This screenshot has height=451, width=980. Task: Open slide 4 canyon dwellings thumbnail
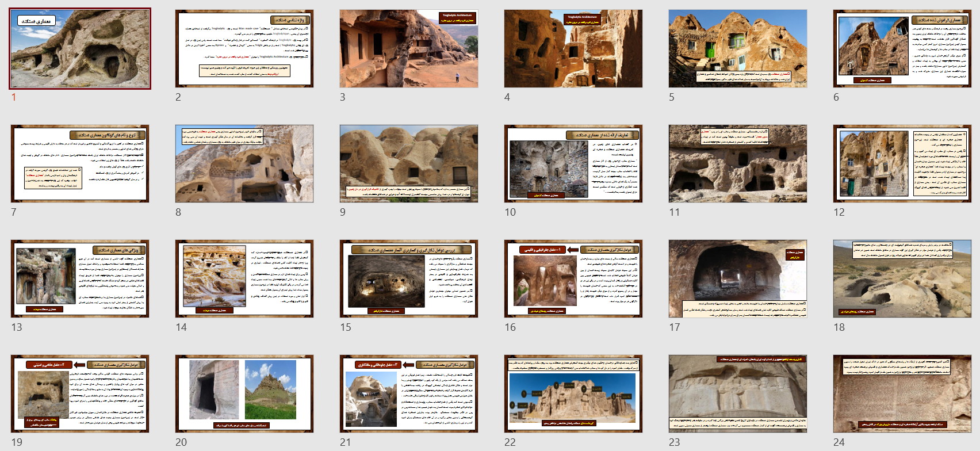573,48
